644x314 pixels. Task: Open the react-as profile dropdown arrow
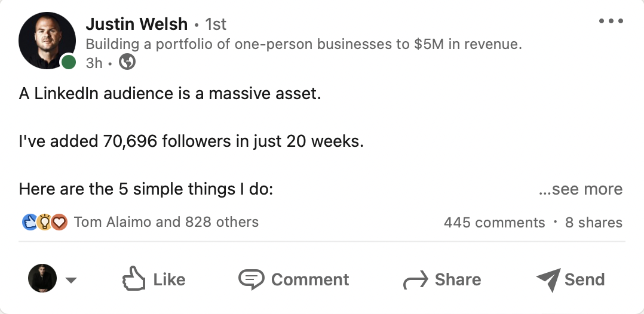70,280
